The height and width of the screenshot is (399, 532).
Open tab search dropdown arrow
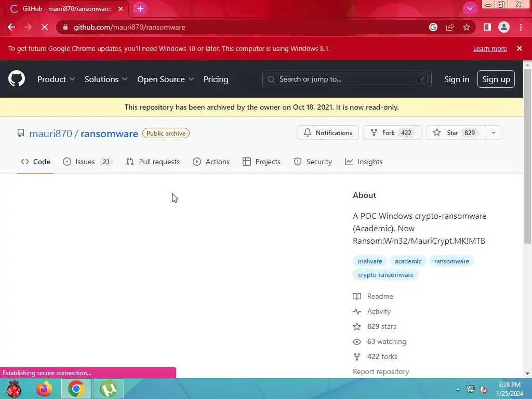[x=470, y=9]
